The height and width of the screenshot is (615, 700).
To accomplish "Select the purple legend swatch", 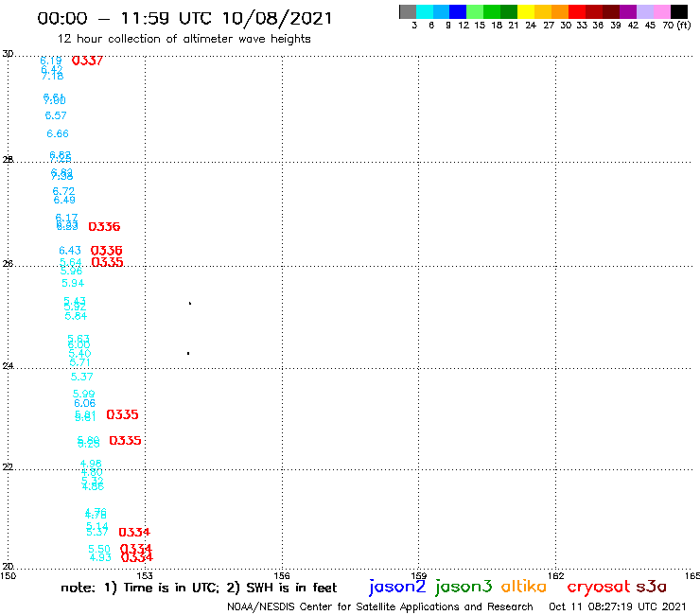I will click(628, 11).
